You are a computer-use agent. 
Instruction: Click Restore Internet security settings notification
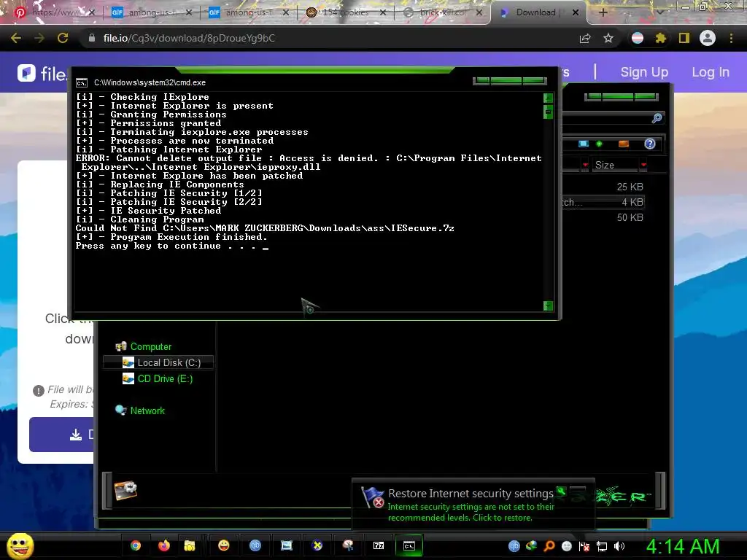click(x=473, y=504)
